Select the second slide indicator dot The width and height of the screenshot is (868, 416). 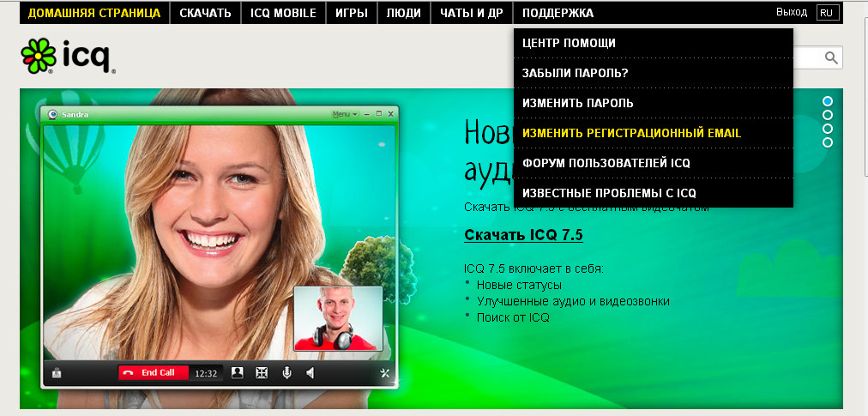(x=828, y=115)
